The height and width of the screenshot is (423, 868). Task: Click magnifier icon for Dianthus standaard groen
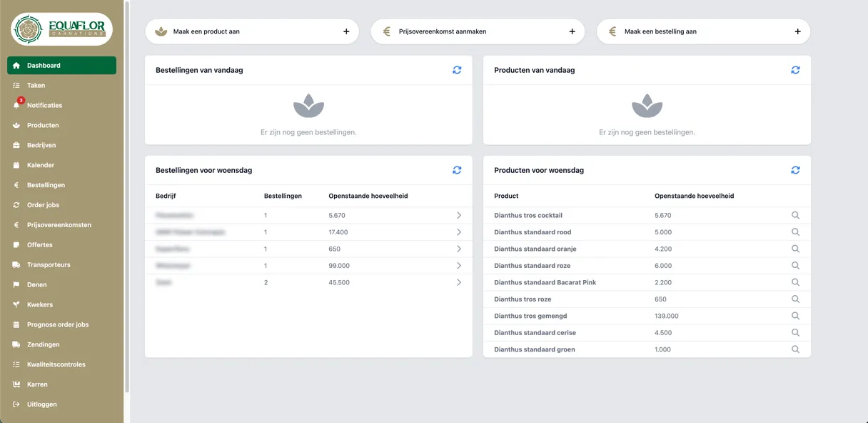coord(795,349)
